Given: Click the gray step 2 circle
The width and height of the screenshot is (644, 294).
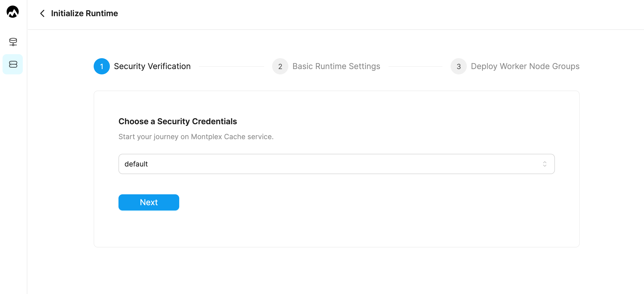Looking at the screenshot, I should pos(280,66).
